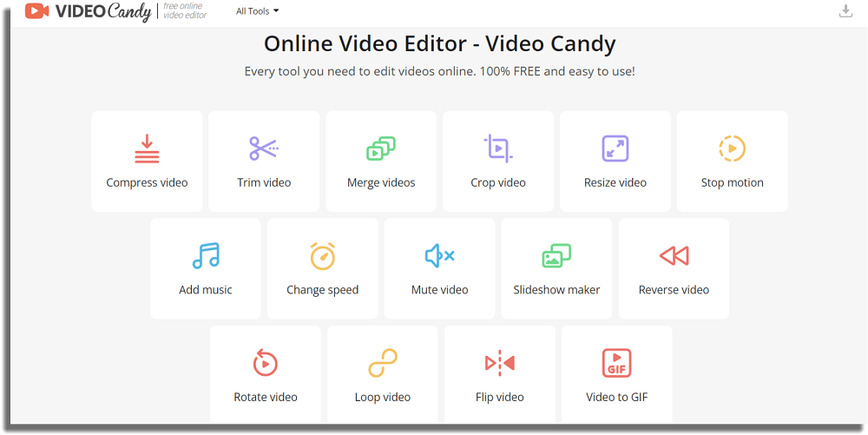Screen dimensions: 868x435
Task: Click the Rotate video circular arrow icon
Action: [x=265, y=363]
